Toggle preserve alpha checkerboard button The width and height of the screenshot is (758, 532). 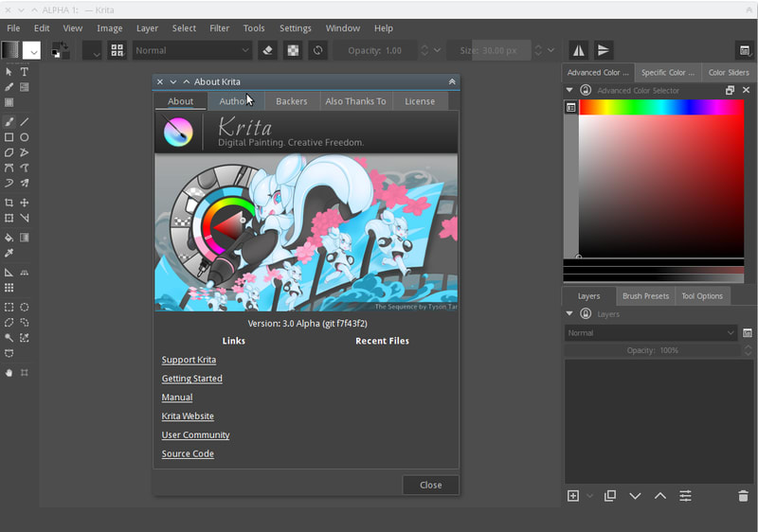tap(293, 50)
